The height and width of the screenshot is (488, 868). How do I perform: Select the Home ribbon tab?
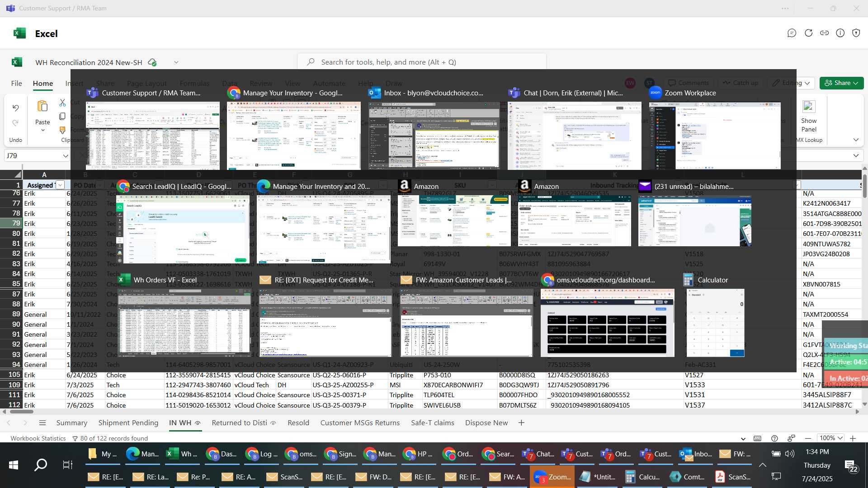pyautogui.click(x=43, y=83)
